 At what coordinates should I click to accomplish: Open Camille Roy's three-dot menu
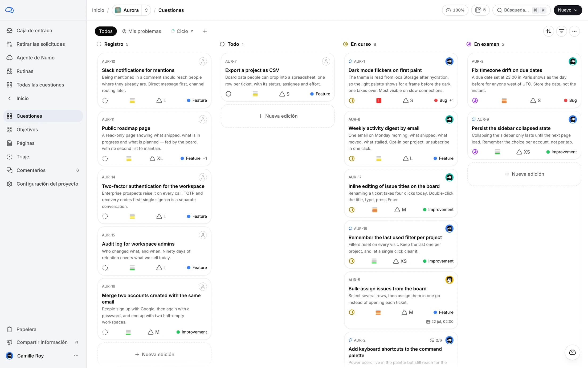coord(76,356)
